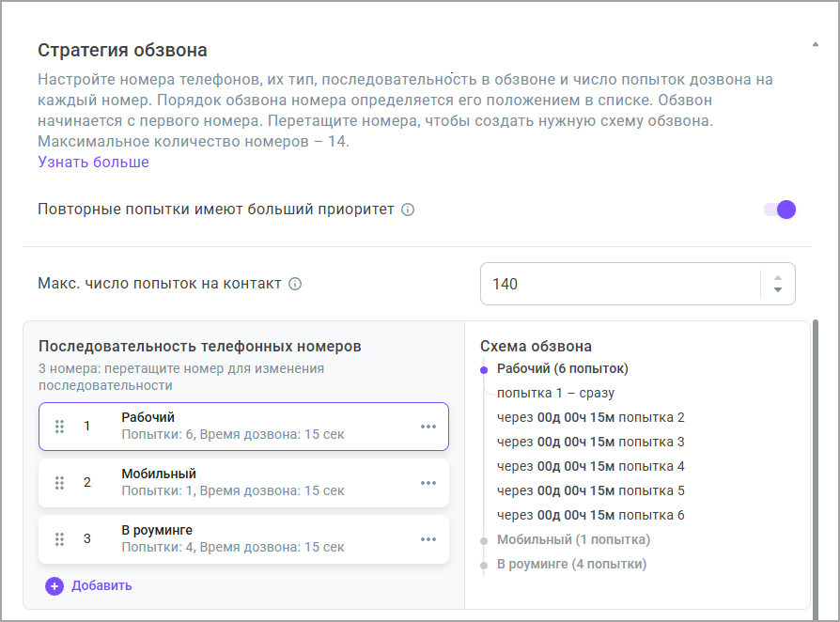This screenshot has height=622, width=840.
Task: Click info icon next to Повторные попытки
Action: coord(408,210)
